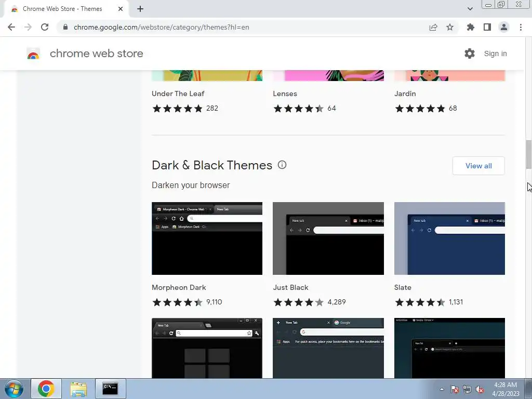Click Slate's 1,131 rating count
The image size is (532, 399).
coord(456,302)
